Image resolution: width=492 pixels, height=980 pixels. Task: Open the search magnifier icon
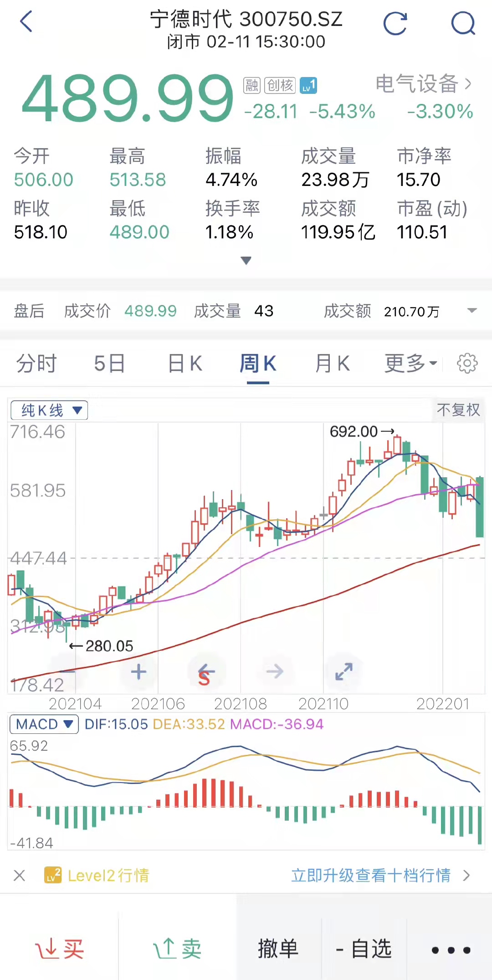(x=463, y=24)
